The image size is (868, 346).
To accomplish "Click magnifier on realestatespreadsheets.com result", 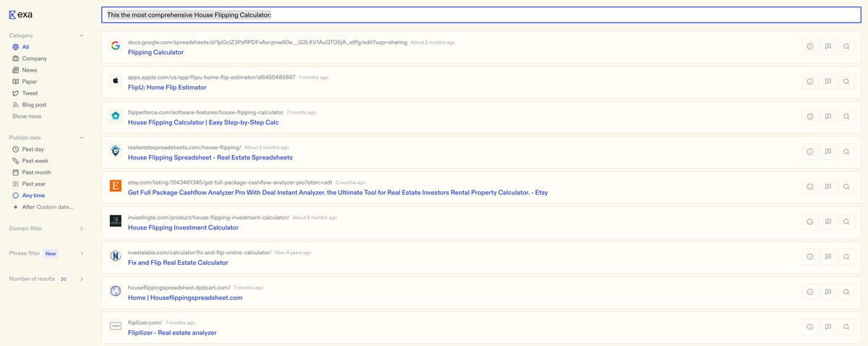I will click(x=846, y=151).
